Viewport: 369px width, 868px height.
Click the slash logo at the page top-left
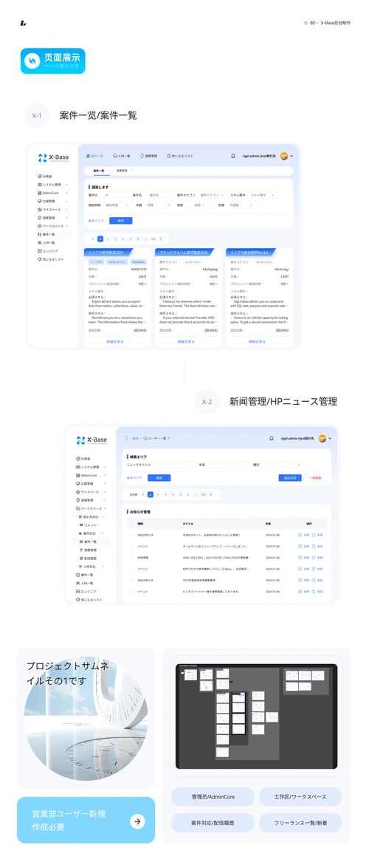[23, 23]
